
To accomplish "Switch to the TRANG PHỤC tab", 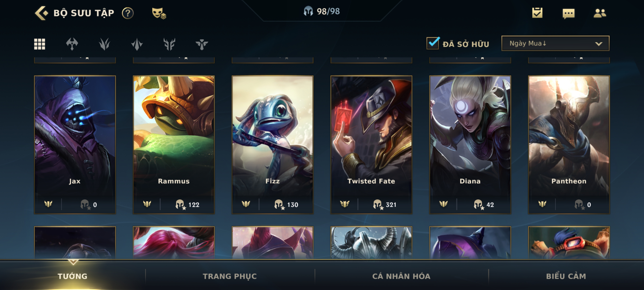I will 230,276.
